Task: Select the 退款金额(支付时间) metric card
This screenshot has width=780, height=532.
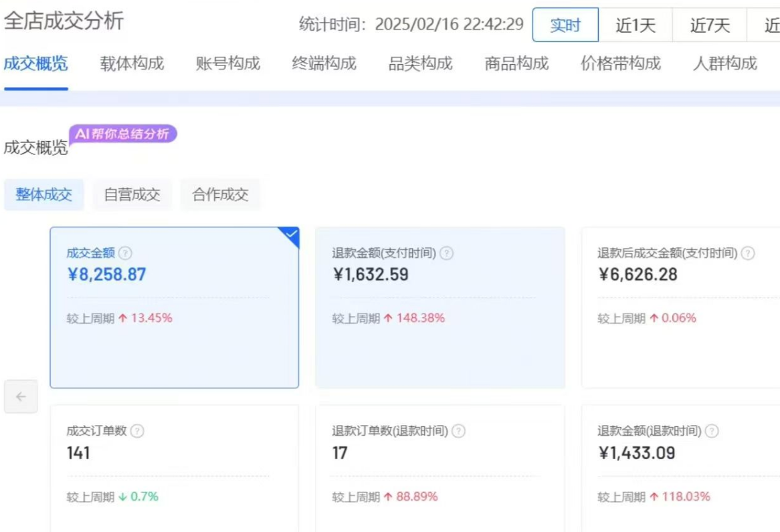Action: click(x=440, y=307)
